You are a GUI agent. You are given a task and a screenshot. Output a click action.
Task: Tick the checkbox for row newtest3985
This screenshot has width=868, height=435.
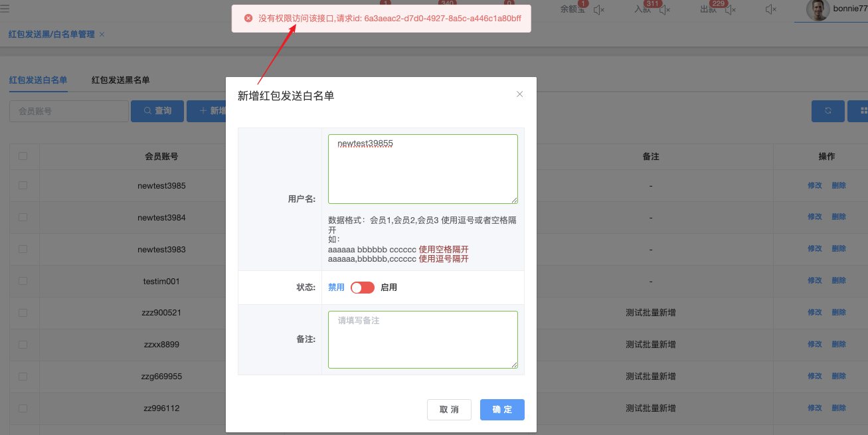[23, 185]
